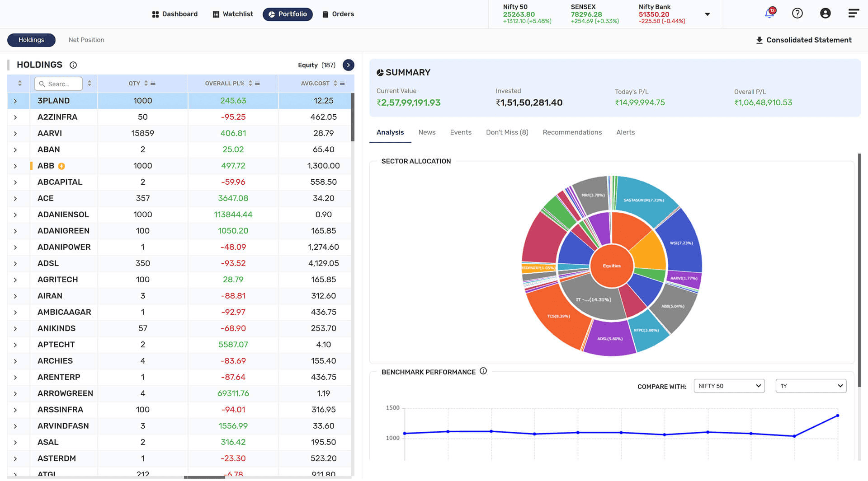Click the ARVINDFASN symbol name

click(63, 426)
